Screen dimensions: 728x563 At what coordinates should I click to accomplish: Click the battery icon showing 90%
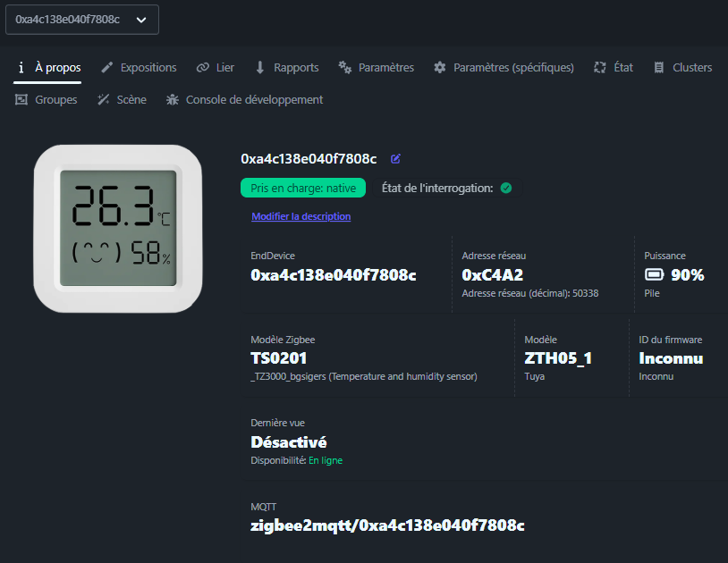point(655,275)
